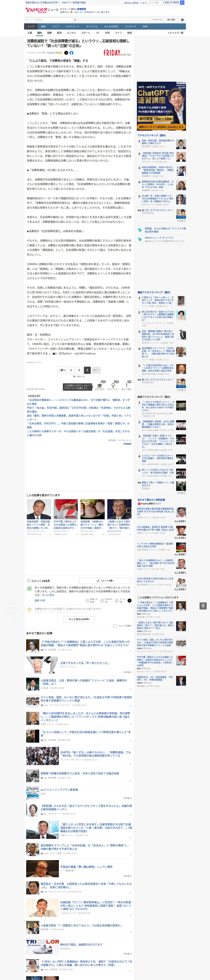Click the マイページ link
Image resolution: width=210 pixels, height=980 pixels.
(157, 19)
